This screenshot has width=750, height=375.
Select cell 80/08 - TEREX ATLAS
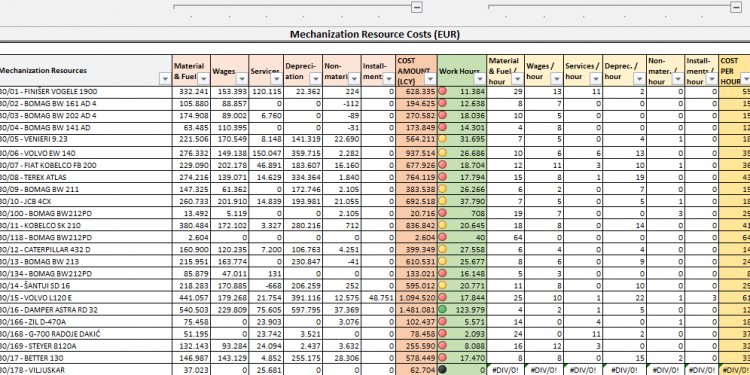click(86, 177)
